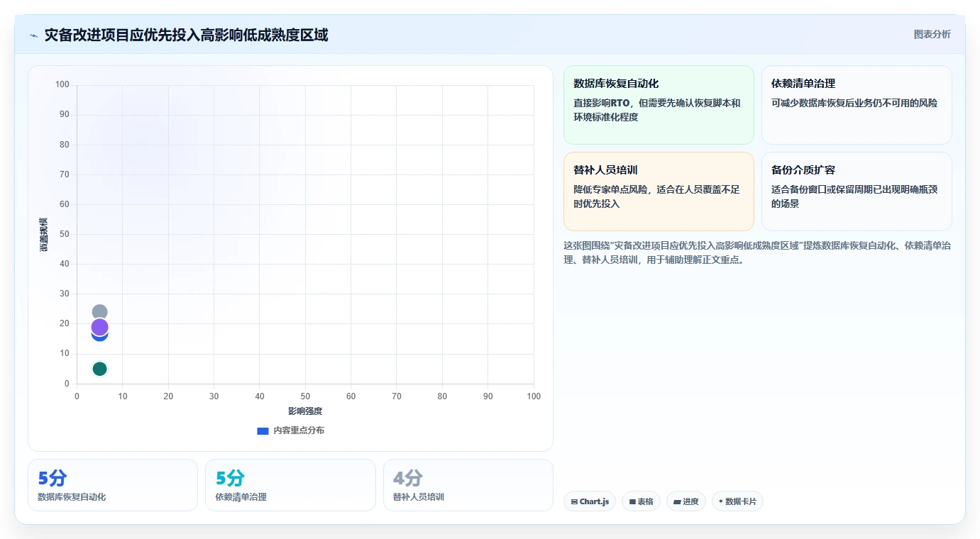Click the 进度 tag
The width and height of the screenshot is (980, 539).
point(686,501)
